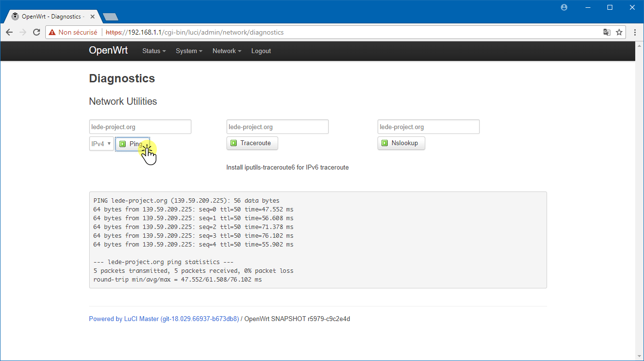Minimize the Chrome window
The width and height of the screenshot is (644, 361).
tap(587, 7)
